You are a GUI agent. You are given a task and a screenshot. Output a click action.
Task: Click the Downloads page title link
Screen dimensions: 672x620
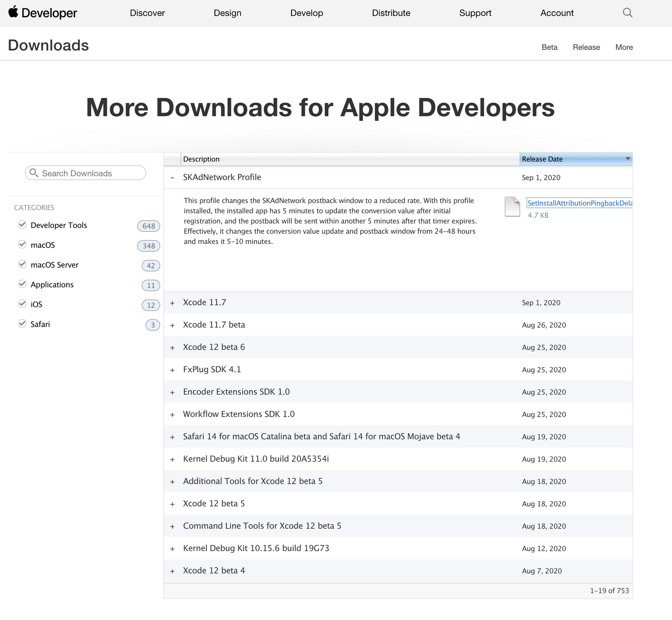48,45
